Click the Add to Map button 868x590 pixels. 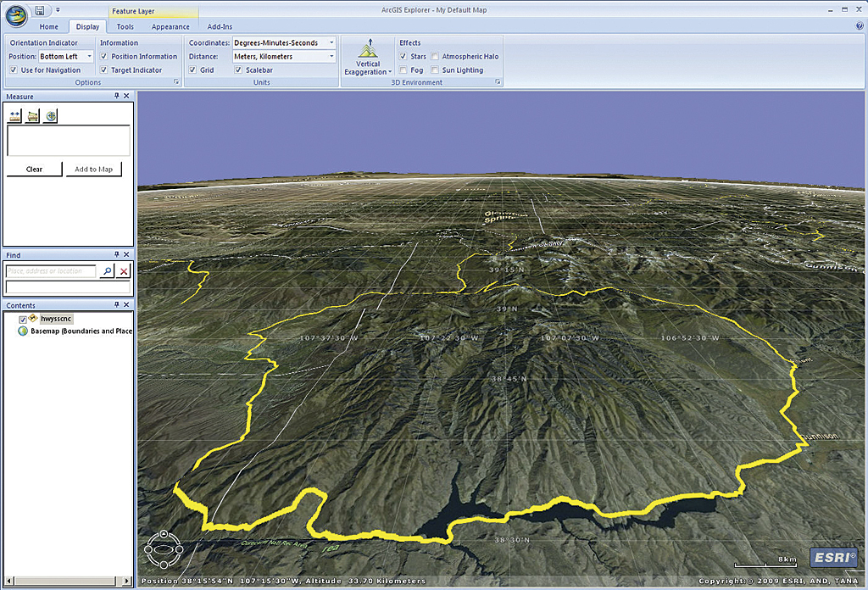tap(93, 170)
